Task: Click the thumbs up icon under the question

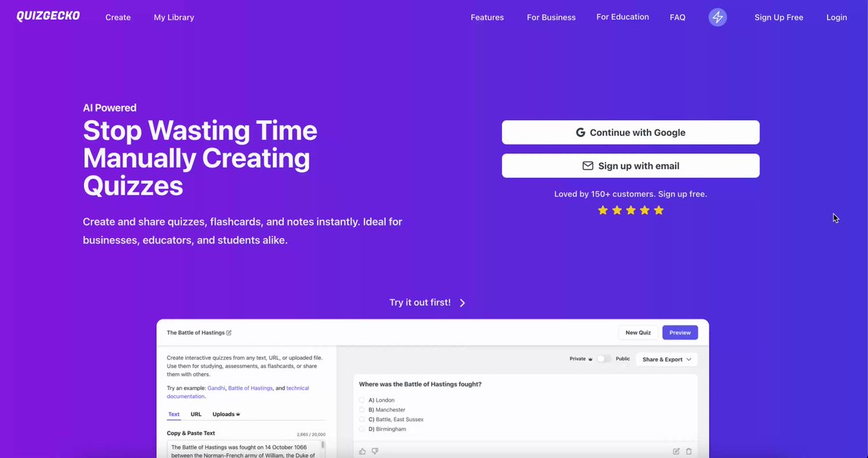Action: 362,450
